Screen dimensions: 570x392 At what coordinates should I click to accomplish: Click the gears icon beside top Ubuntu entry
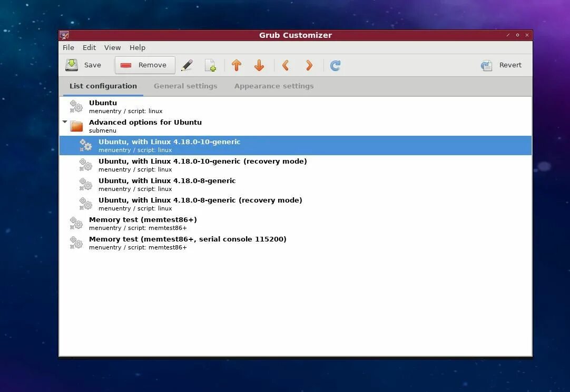coord(76,106)
